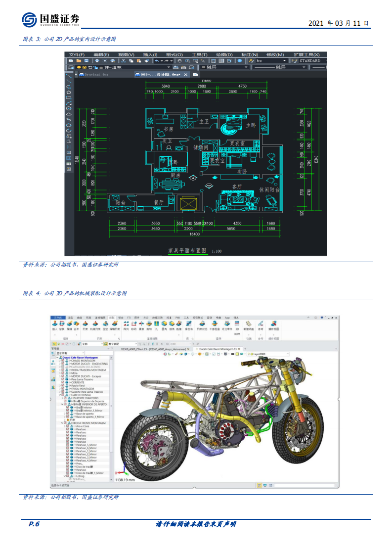Toggle the FAROL MONTAGEM checkbox
The image size is (392, 555).
point(63,389)
